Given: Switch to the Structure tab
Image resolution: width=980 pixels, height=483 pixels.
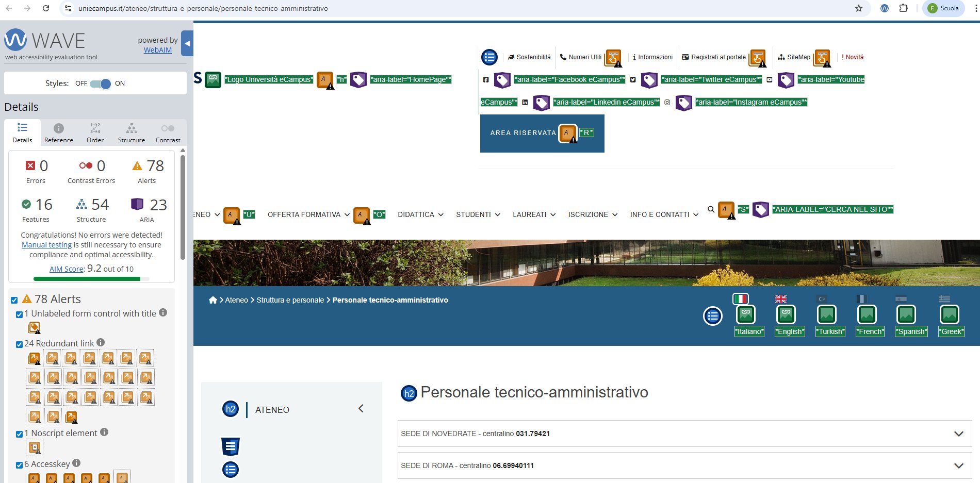Looking at the screenshot, I should (132, 133).
